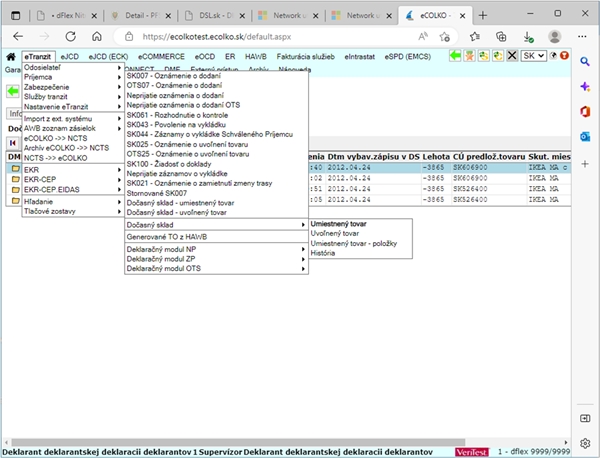Viewport: 600px width, 458px height.
Task: Click the green left arrow below the menu
Action: (13, 91)
